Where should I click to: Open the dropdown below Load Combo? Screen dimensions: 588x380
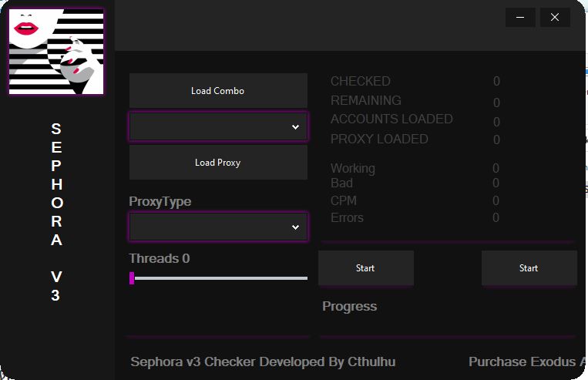coord(218,127)
